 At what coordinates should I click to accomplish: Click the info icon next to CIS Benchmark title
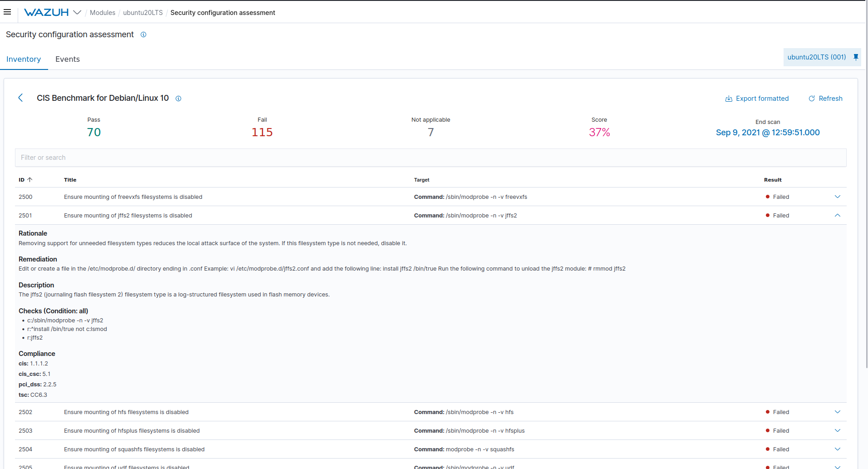(x=178, y=99)
